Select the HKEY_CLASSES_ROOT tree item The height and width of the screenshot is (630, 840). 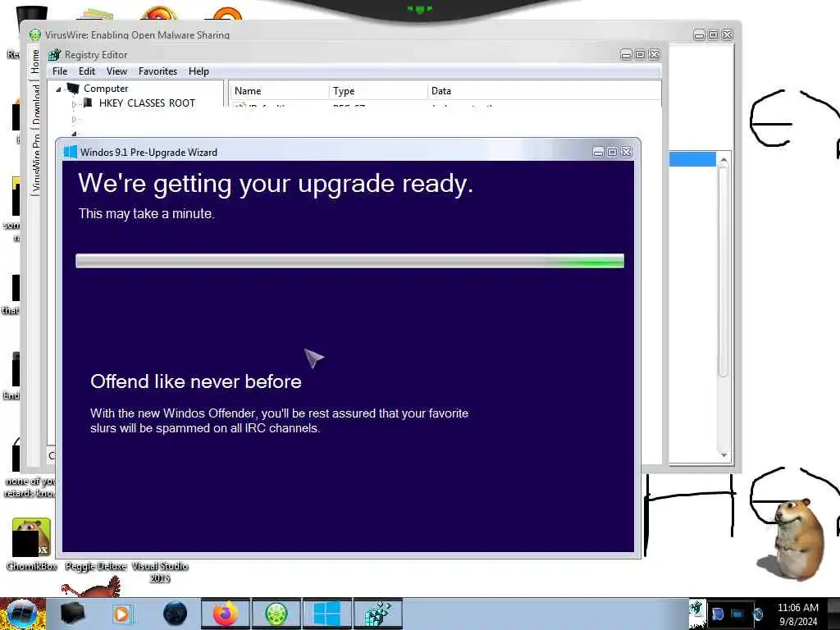point(147,103)
